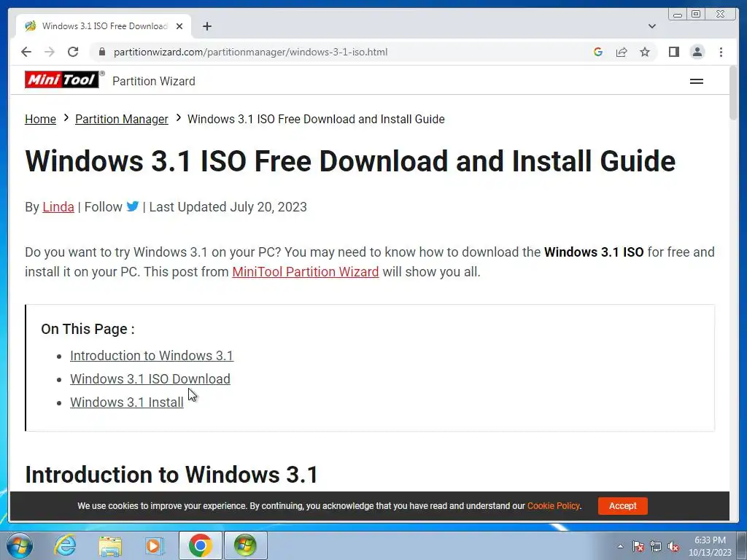Minimize the Chrome window
The image size is (747, 560).
tap(678, 15)
